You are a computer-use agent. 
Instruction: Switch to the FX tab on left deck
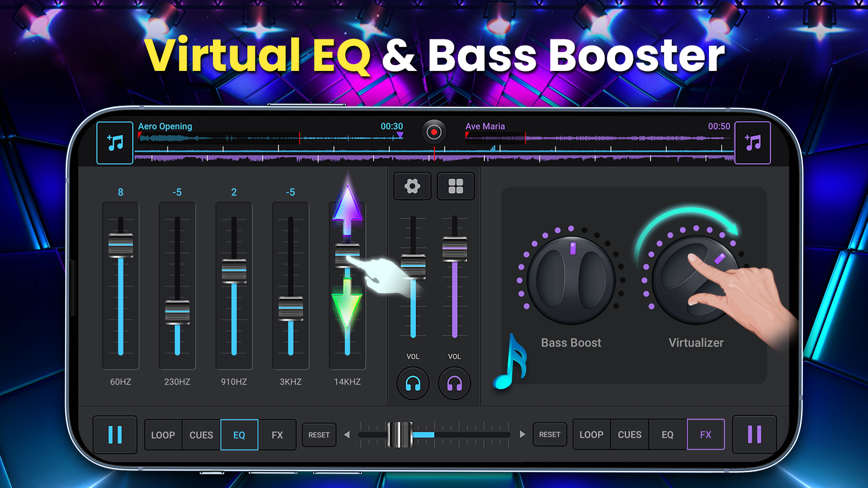[277, 435]
